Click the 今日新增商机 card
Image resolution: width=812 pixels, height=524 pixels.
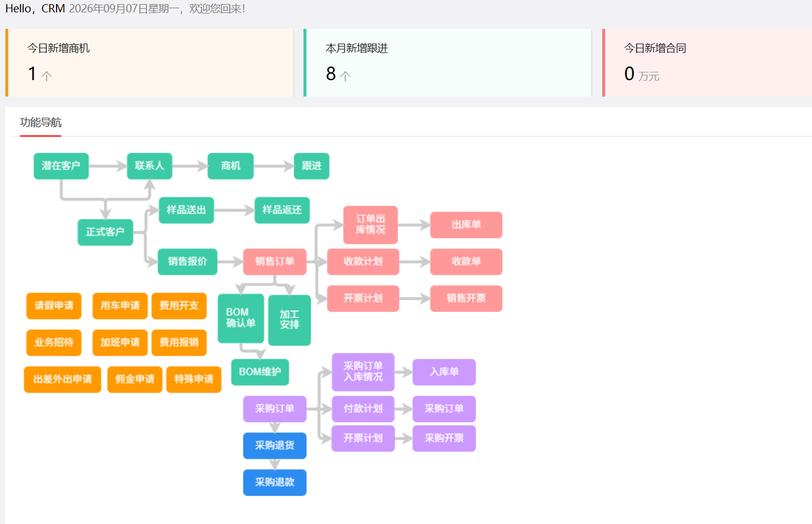point(149,62)
